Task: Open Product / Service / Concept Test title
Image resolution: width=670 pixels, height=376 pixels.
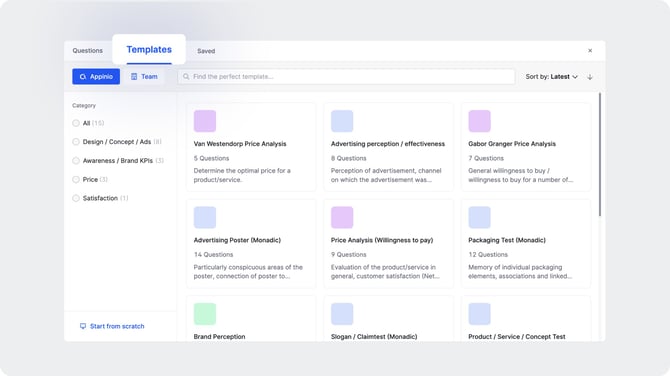Action: click(517, 337)
